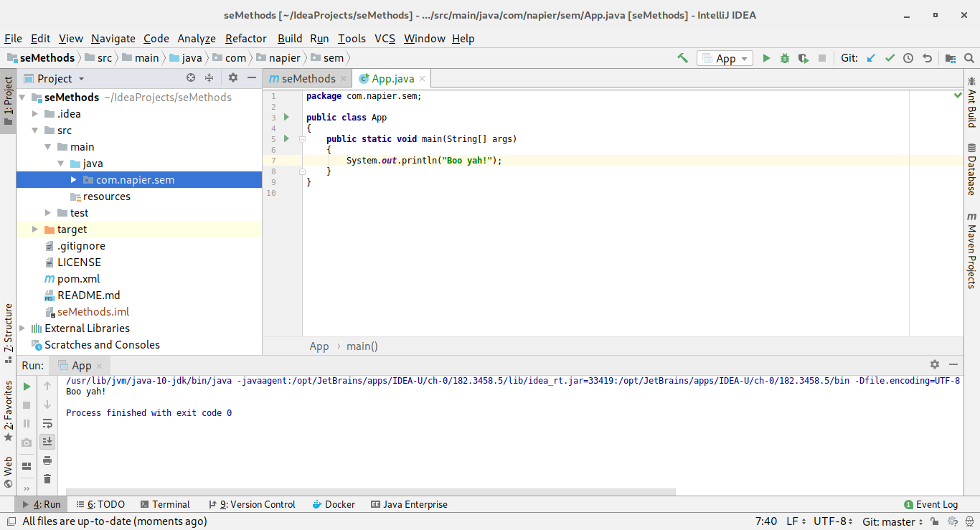Open the VCS menu
Screen dimensions: 980x530
[x=385, y=39]
